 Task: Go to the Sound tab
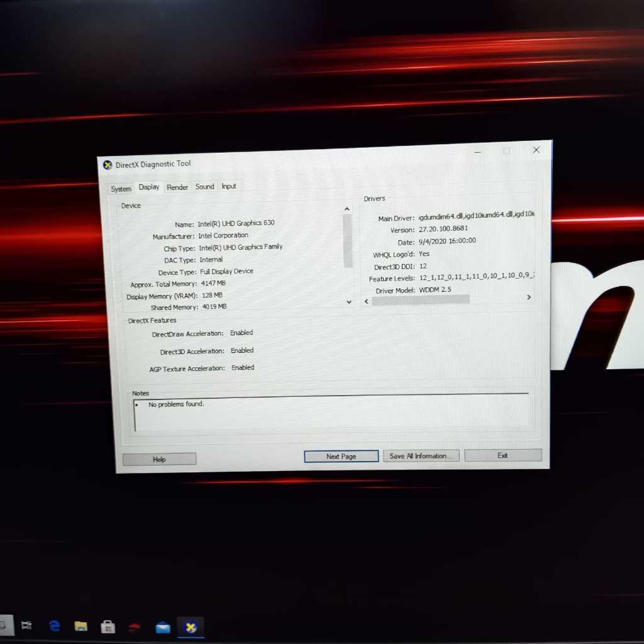click(x=204, y=186)
